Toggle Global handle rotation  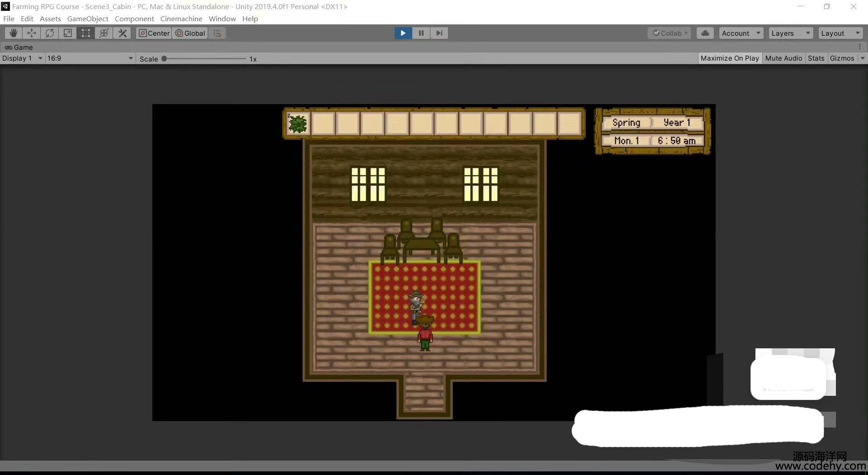[190, 33]
